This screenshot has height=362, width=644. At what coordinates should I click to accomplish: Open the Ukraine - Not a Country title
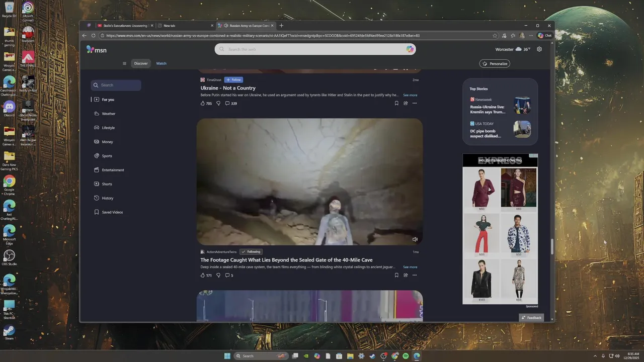pos(228,88)
